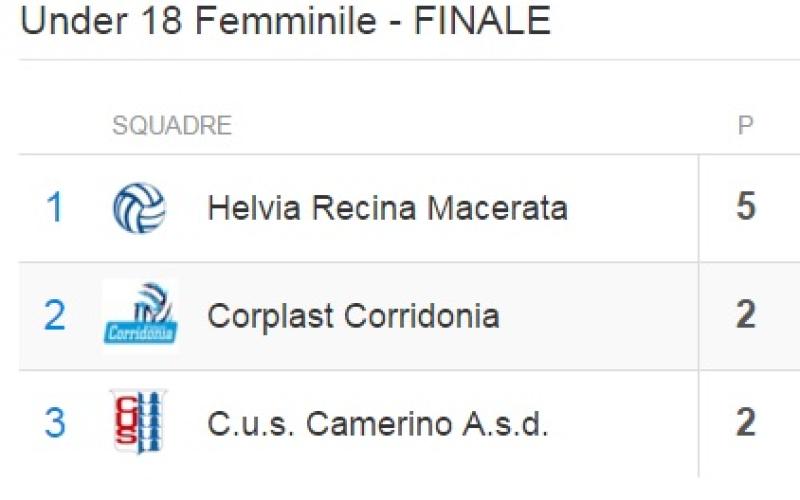Viewport: 800px width, 500px height.
Task: Click the separator line below the heading
Action: [x=400, y=60]
